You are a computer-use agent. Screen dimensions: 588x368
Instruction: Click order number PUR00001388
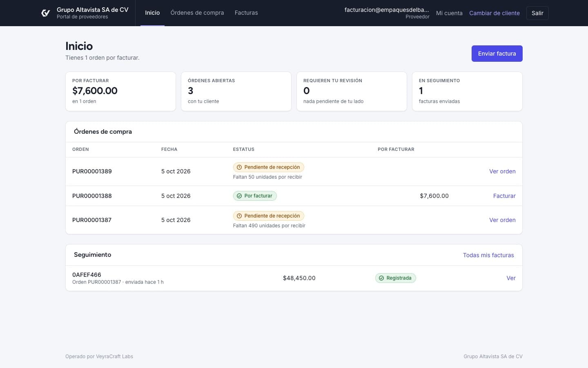click(92, 196)
